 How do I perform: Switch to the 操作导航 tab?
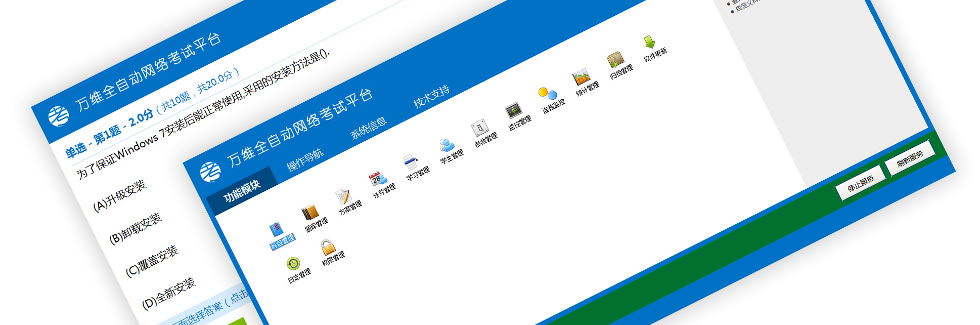(x=305, y=160)
